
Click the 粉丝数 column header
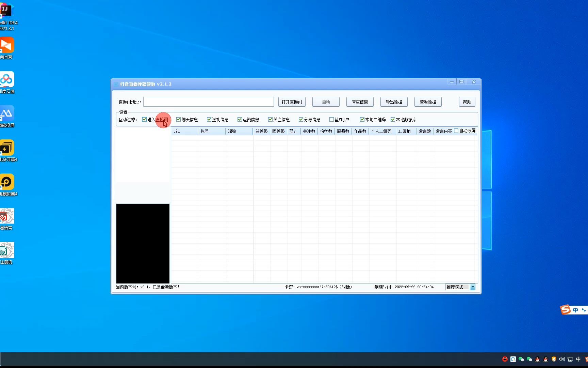(326, 131)
